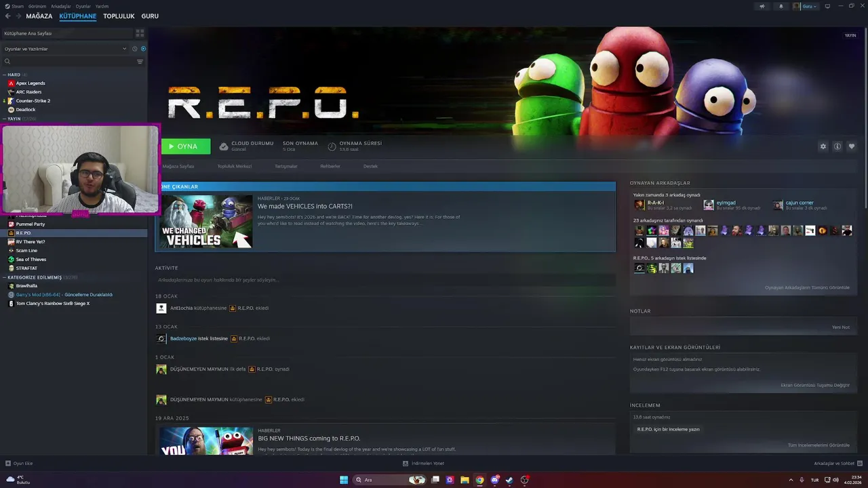Open advanced filter options icon in sidebar
This screenshot has width=868, height=488.
pyautogui.click(x=140, y=62)
